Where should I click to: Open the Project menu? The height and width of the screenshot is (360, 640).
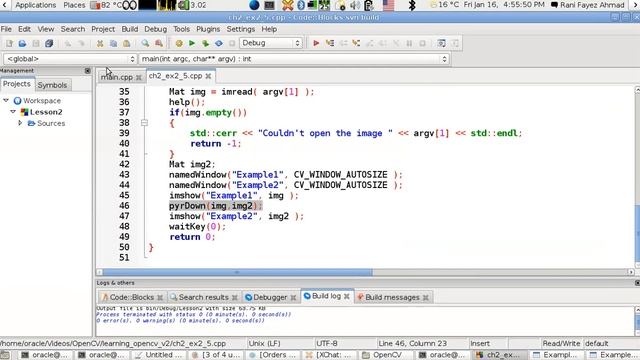(x=103, y=29)
